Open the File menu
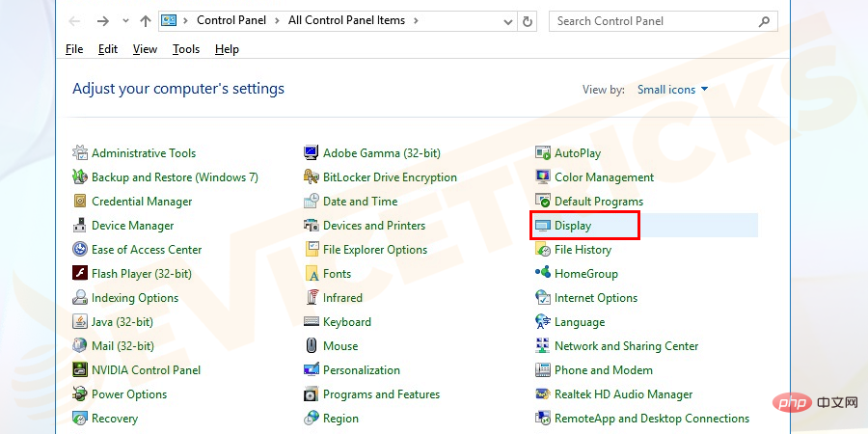 point(74,49)
